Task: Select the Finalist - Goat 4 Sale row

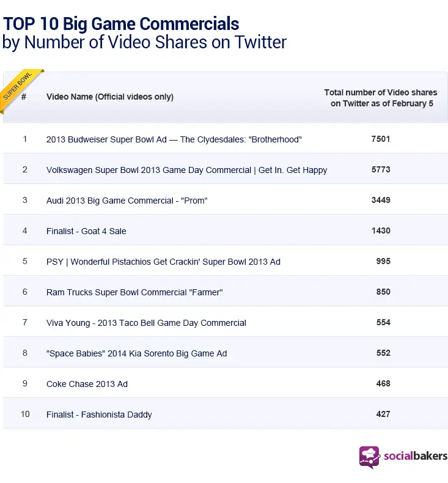Action: tap(86, 231)
